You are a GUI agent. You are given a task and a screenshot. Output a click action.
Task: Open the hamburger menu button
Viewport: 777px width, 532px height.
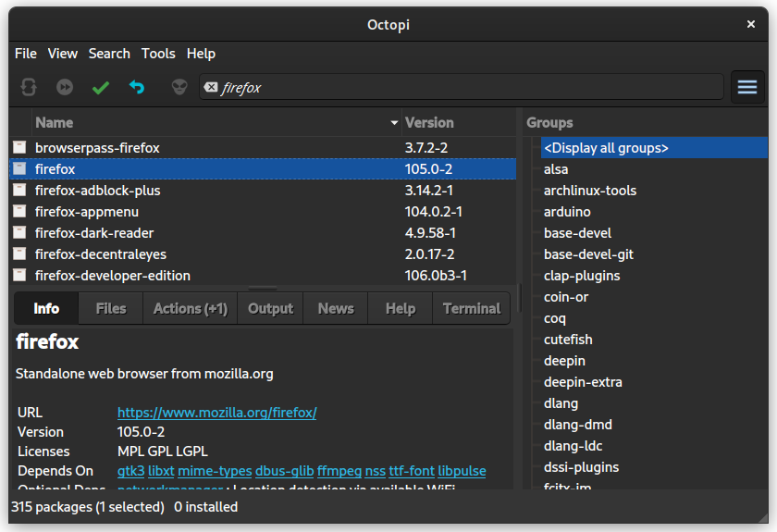747,87
